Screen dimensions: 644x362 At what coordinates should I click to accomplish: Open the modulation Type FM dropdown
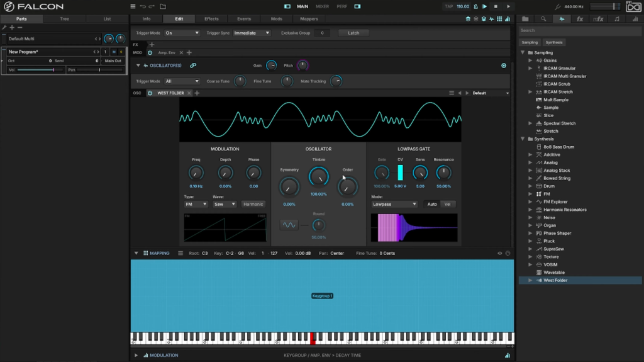[x=196, y=204]
